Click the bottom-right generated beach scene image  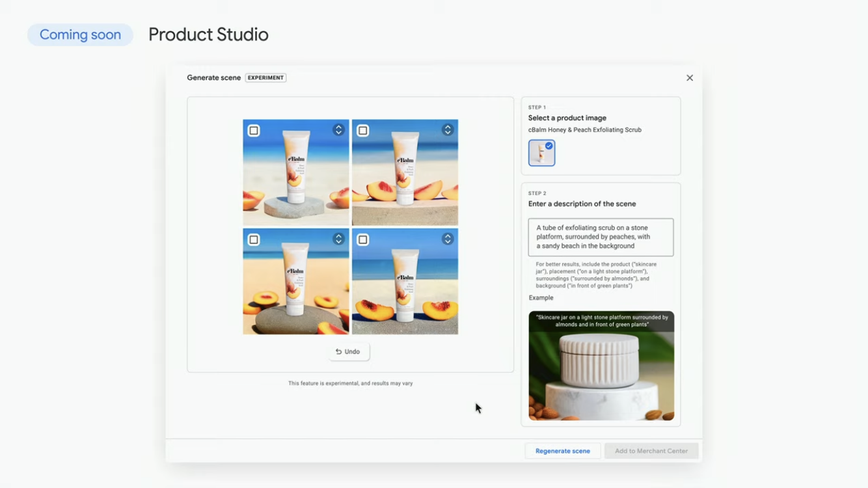pyautogui.click(x=405, y=281)
